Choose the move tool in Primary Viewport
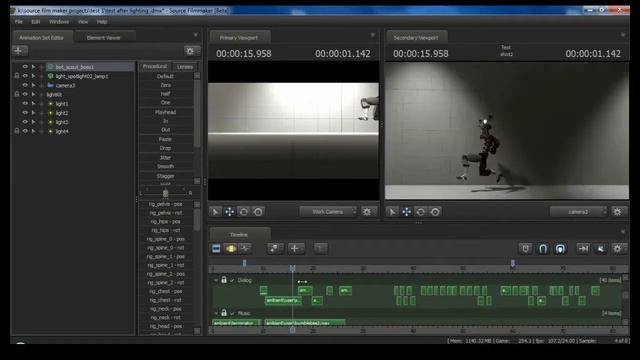The width and height of the screenshot is (640, 360). (x=229, y=212)
